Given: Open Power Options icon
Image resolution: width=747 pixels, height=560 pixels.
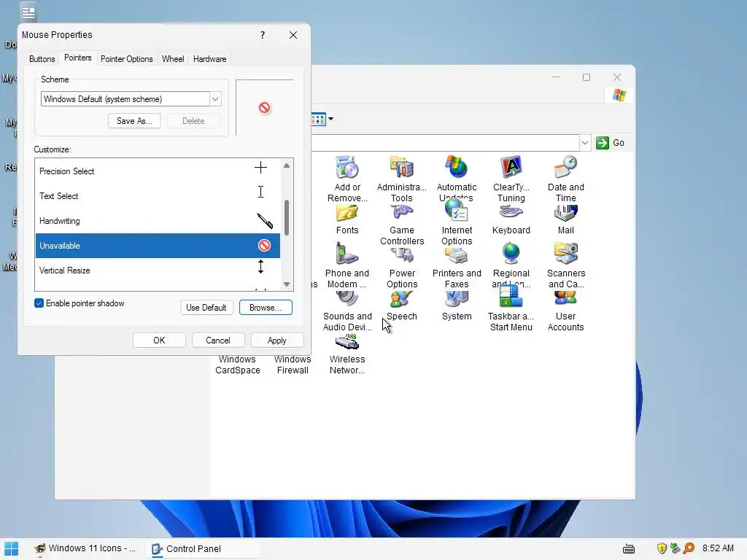Looking at the screenshot, I should pos(402,254).
